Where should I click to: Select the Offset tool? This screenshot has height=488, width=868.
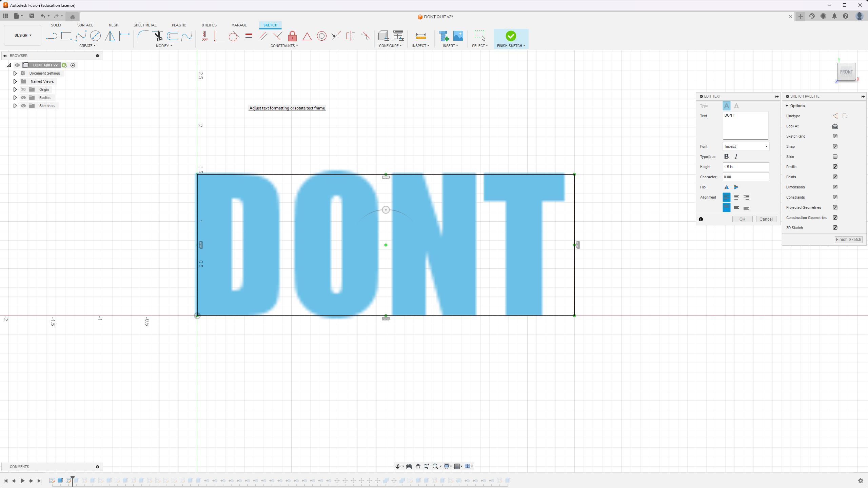tap(172, 36)
